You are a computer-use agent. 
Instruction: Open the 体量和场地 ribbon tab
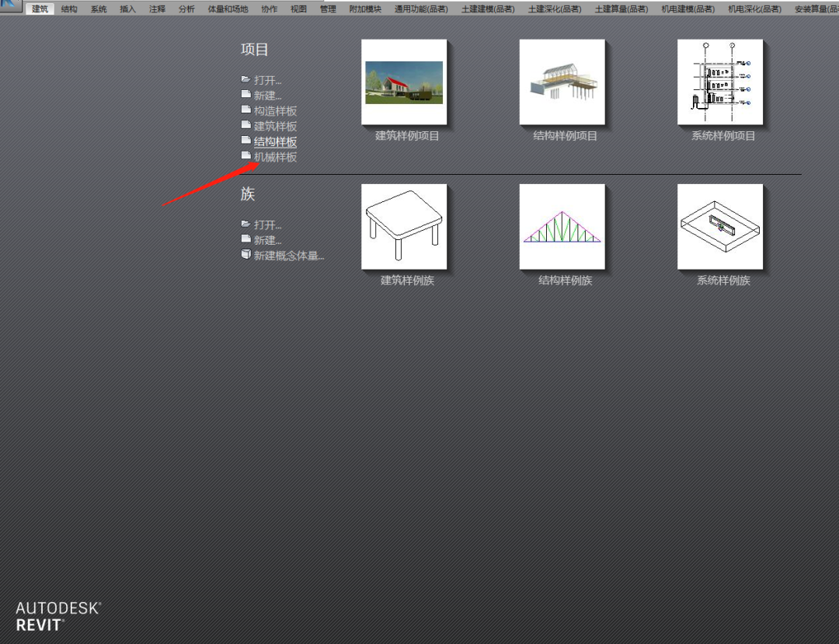click(x=228, y=9)
